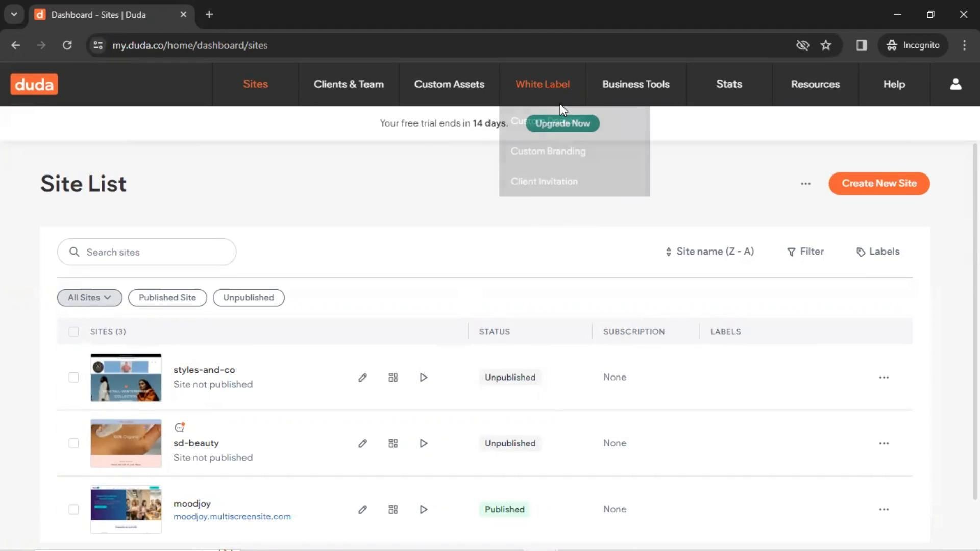The image size is (980, 551).
Task: Click the preview play icon for moodjoy
Action: [423, 509]
